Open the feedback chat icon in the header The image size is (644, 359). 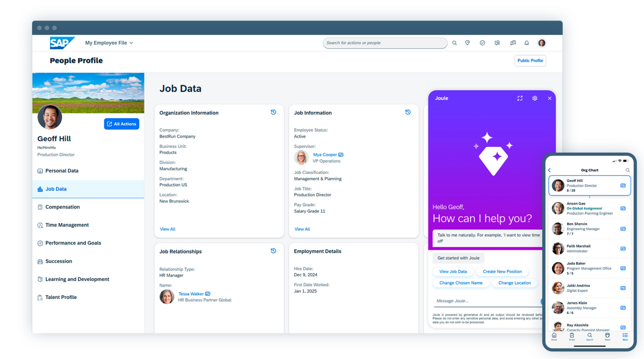tap(497, 43)
